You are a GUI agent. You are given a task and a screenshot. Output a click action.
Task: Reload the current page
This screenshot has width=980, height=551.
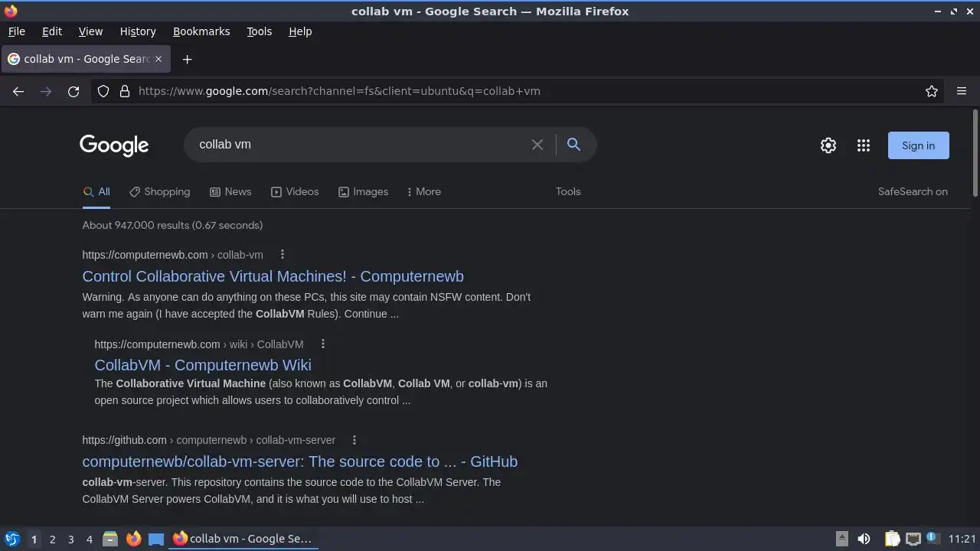pyautogui.click(x=73, y=91)
